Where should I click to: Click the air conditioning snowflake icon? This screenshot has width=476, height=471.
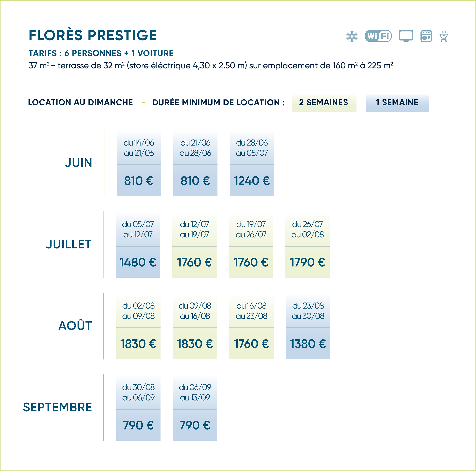click(x=352, y=36)
